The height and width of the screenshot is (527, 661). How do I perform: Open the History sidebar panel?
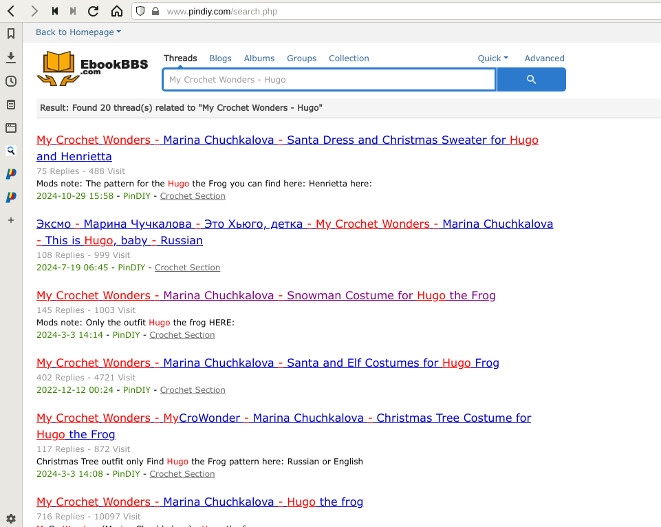point(11,81)
